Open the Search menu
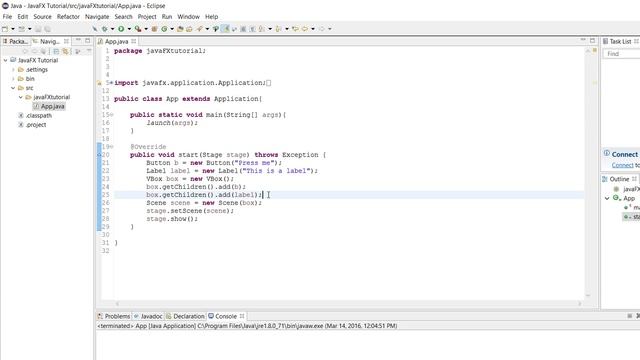The width and height of the screenshot is (640, 360). [123, 17]
